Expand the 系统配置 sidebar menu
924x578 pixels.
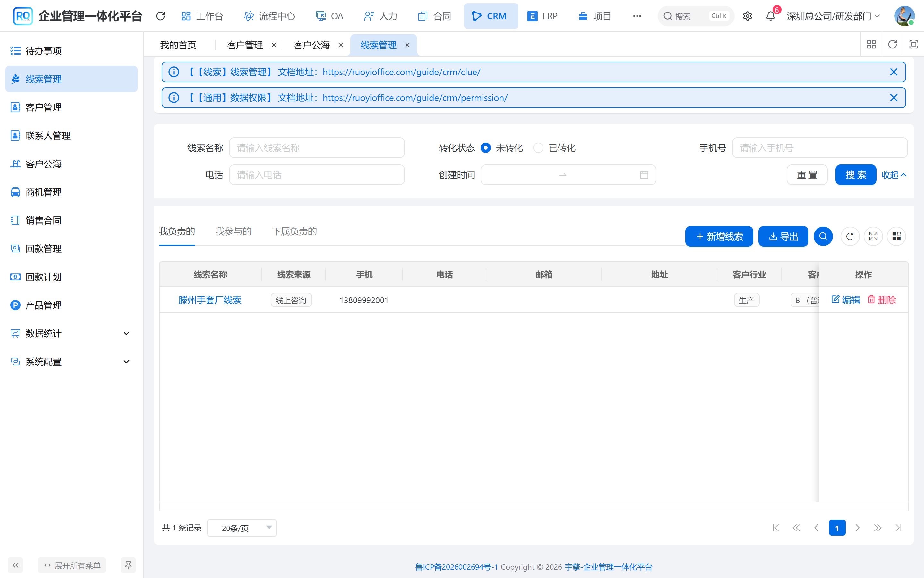coord(72,362)
